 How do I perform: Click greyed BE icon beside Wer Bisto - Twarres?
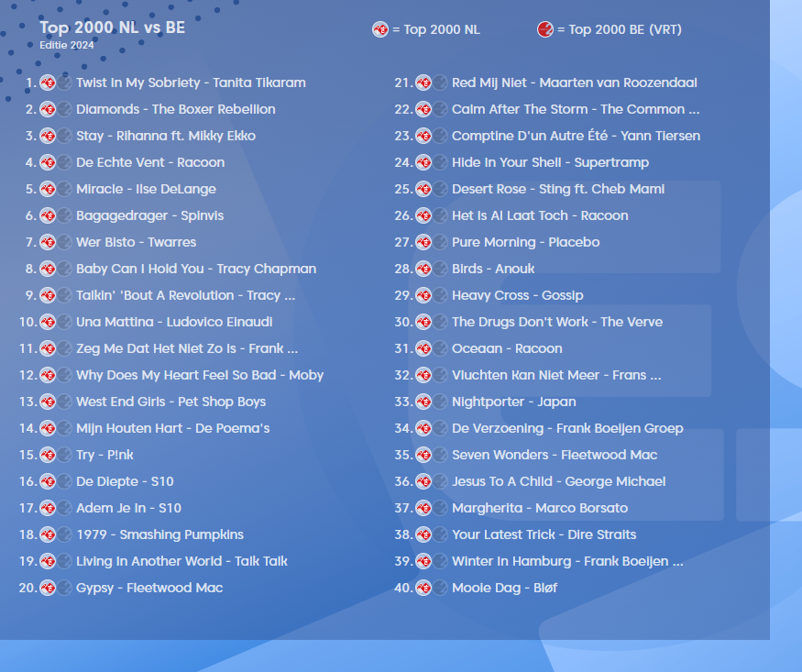[x=64, y=242]
